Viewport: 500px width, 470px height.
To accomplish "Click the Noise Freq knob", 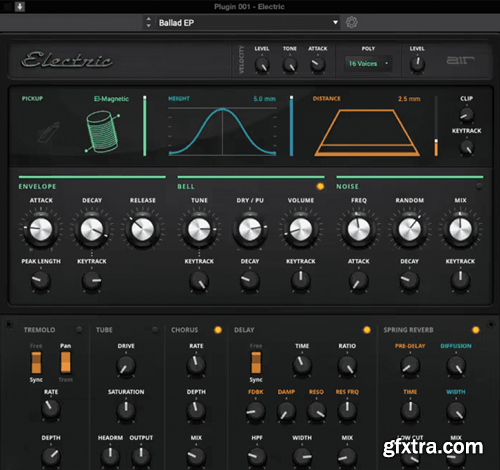I will (x=359, y=229).
